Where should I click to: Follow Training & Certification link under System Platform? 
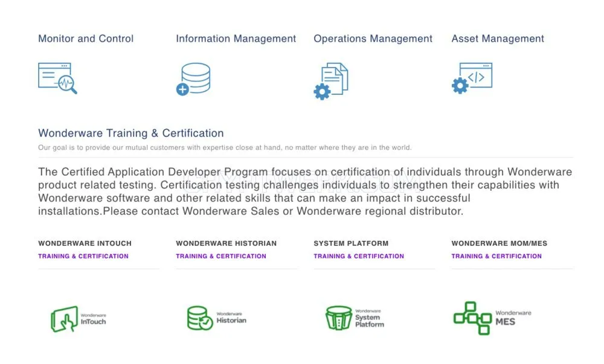tap(359, 257)
